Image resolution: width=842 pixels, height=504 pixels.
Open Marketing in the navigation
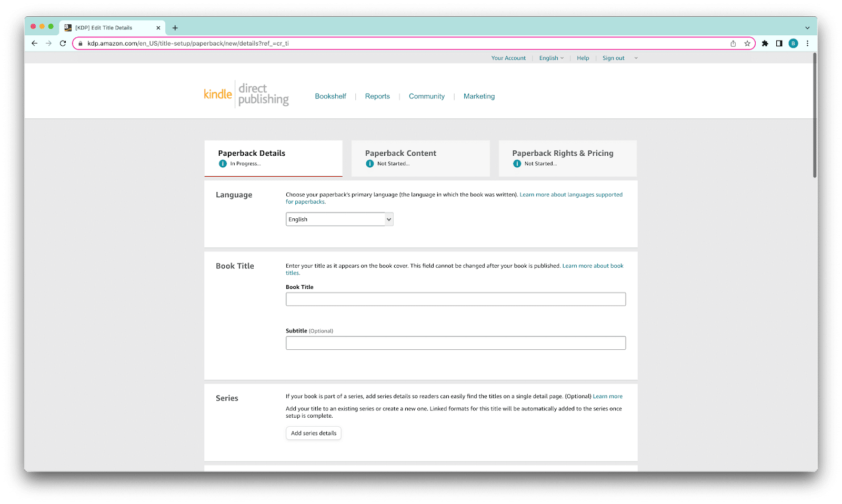479,96
